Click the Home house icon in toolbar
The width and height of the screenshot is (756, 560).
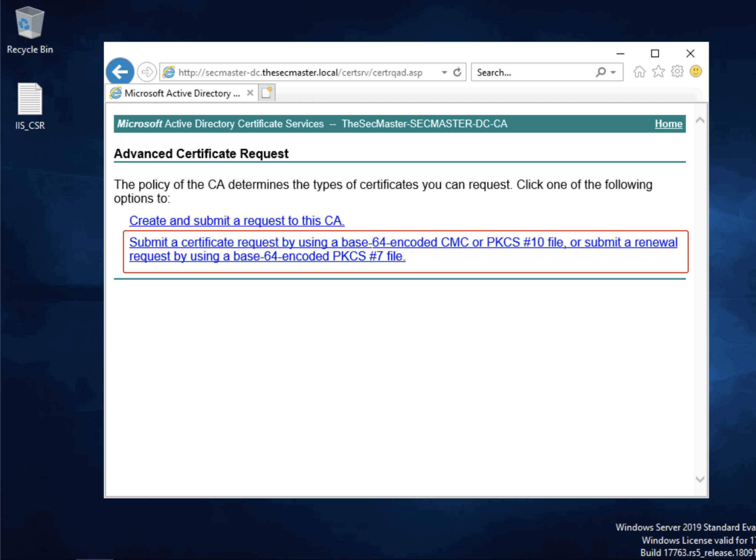click(x=640, y=71)
